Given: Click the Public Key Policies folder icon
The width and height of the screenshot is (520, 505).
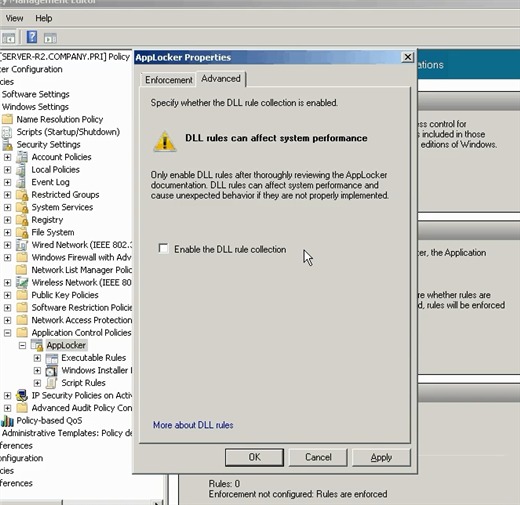Looking at the screenshot, I should click(22, 295).
